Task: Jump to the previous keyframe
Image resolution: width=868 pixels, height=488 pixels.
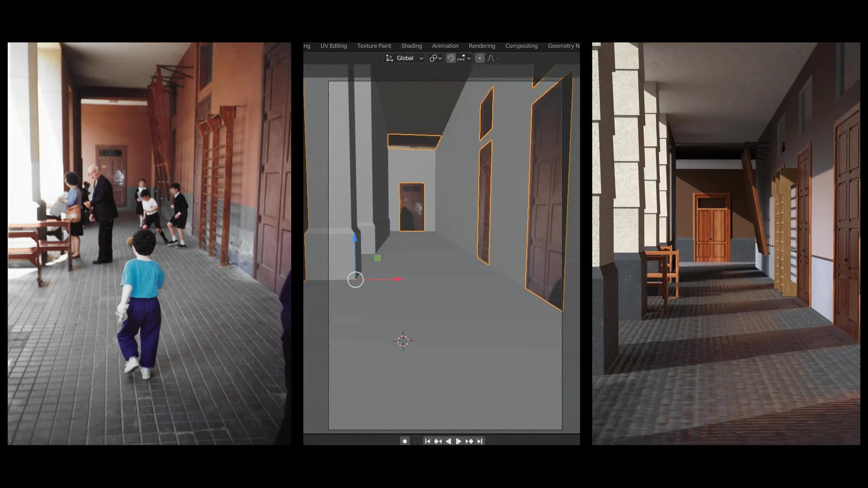Action: 438,441
